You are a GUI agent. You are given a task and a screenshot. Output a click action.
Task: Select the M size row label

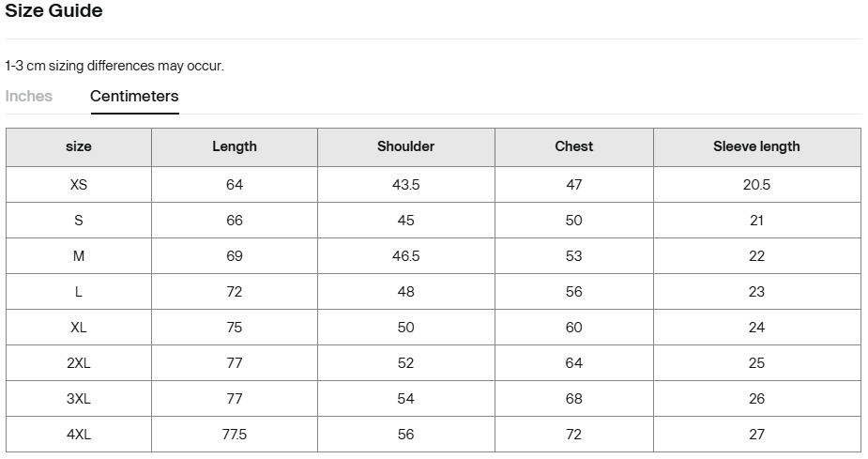coord(79,256)
